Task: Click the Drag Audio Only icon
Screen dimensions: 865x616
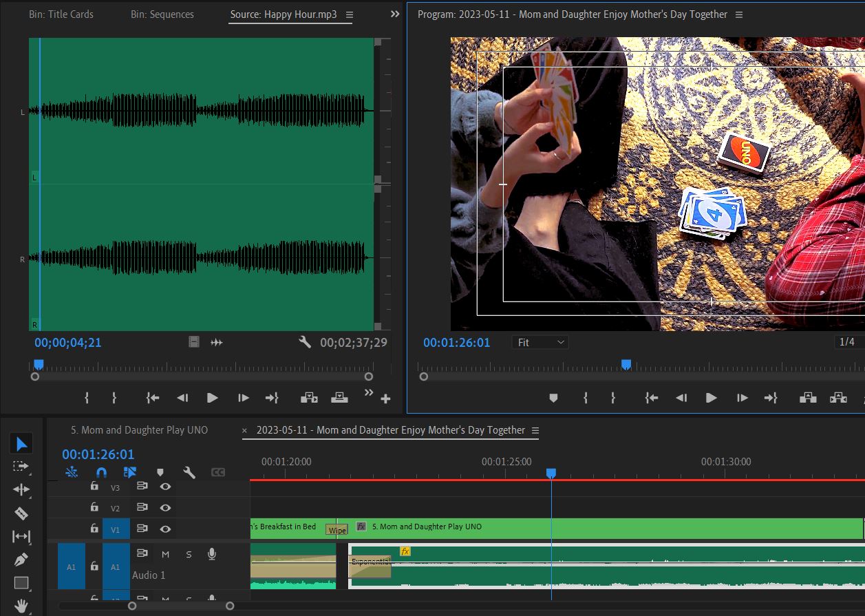Action: pos(217,342)
